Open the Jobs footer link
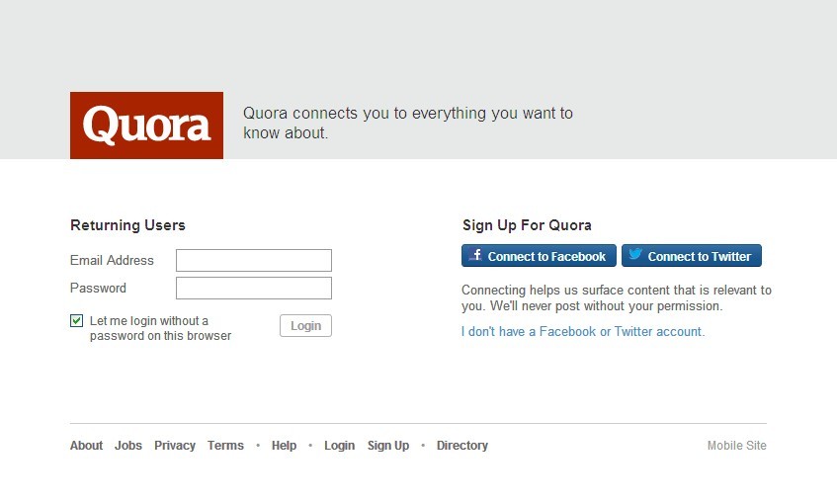The width and height of the screenshot is (837, 504). coord(128,446)
